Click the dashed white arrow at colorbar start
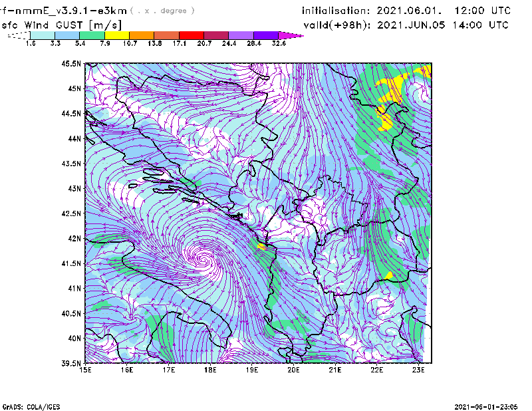This screenshot has width=532, height=411. click(19, 35)
